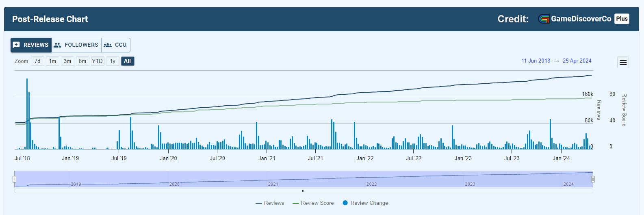Open the CCU tab

pyautogui.click(x=116, y=45)
